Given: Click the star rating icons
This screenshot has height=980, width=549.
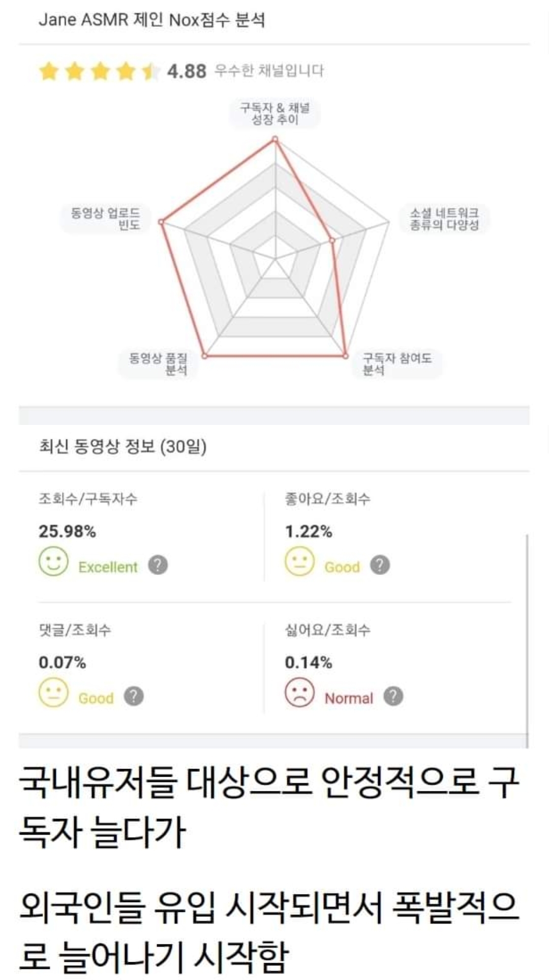Looking at the screenshot, I should (x=100, y=71).
